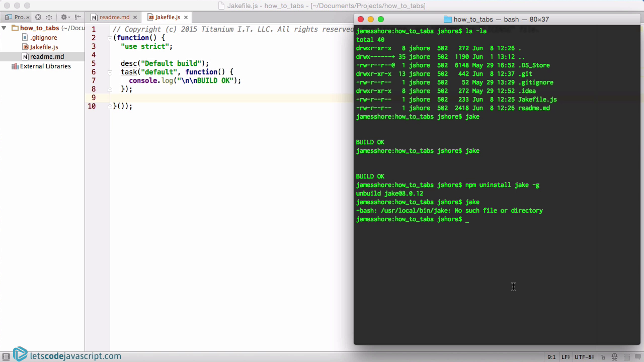Click the .gitignore file icon
The height and width of the screenshot is (362, 644).
pos(26,38)
